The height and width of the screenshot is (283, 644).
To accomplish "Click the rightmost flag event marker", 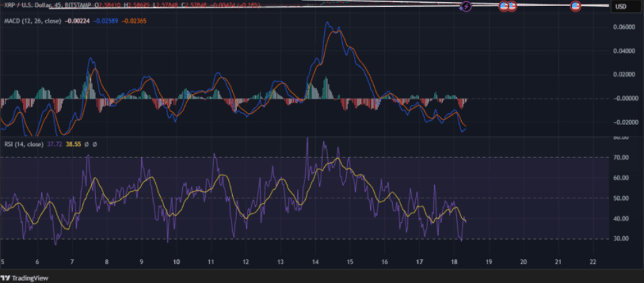I will click(x=575, y=7).
